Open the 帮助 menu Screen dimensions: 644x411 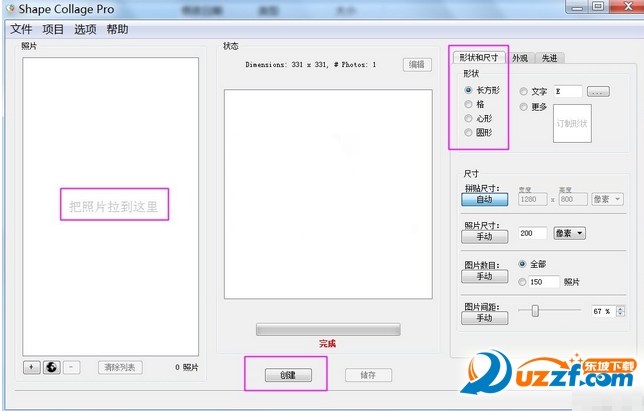pyautogui.click(x=117, y=29)
